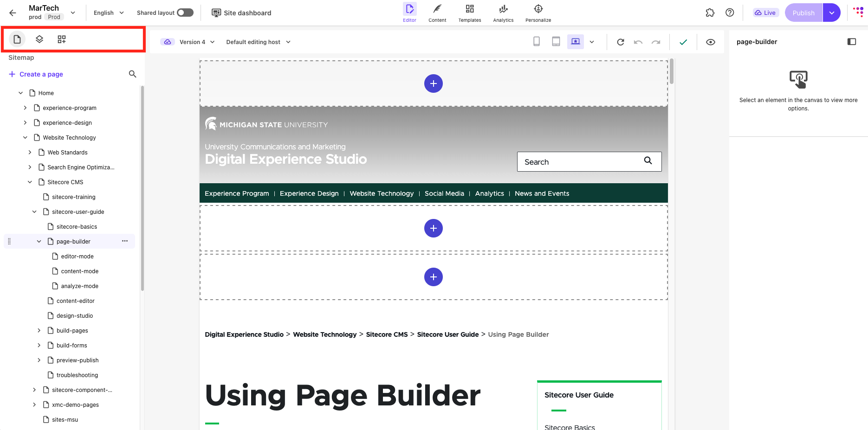Switch to the Templates tab
The image size is (868, 430).
coord(470,13)
